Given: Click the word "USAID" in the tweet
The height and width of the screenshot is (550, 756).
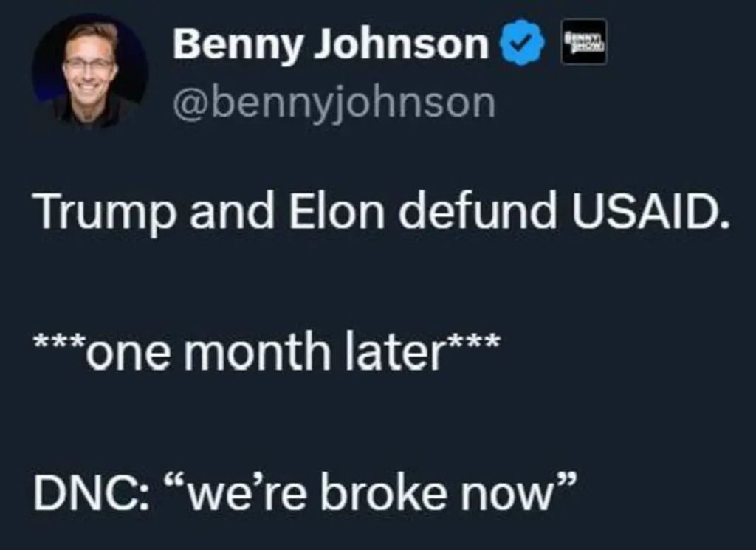Looking at the screenshot, I should point(648,213).
